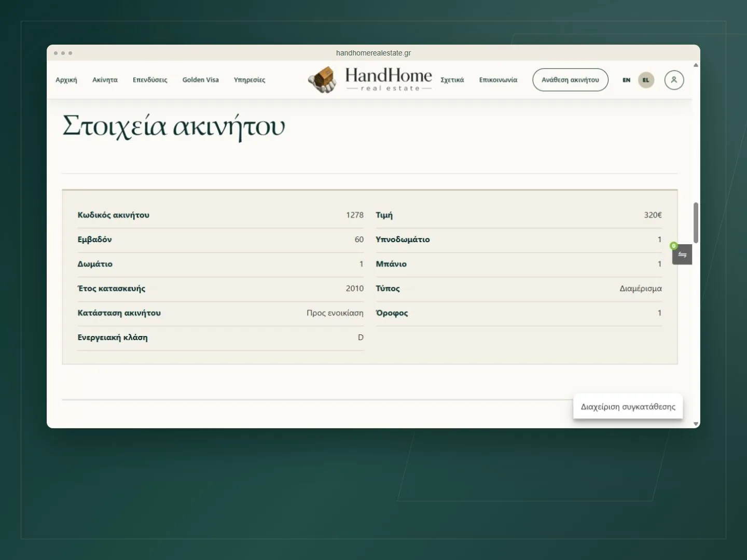Click the Όροφος label
Viewport: 747px width, 560px height.
click(392, 313)
